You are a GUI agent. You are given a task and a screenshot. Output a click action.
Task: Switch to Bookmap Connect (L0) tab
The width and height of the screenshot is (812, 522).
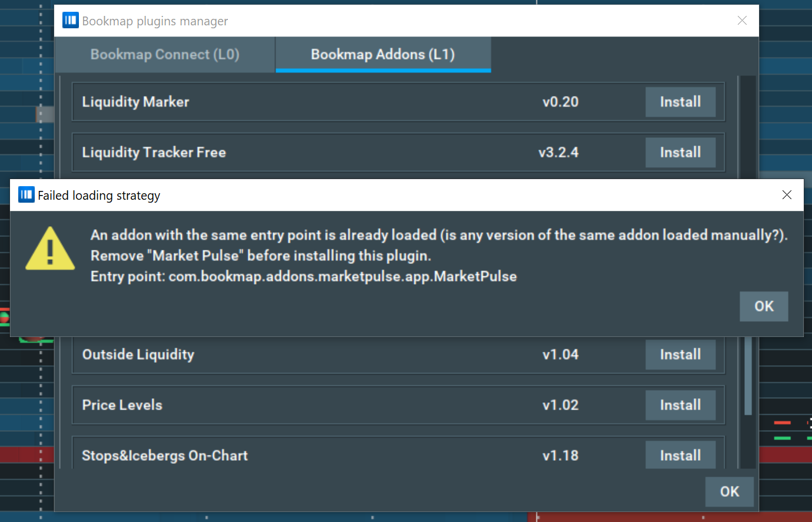pyautogui.click(x=165, y=55)
